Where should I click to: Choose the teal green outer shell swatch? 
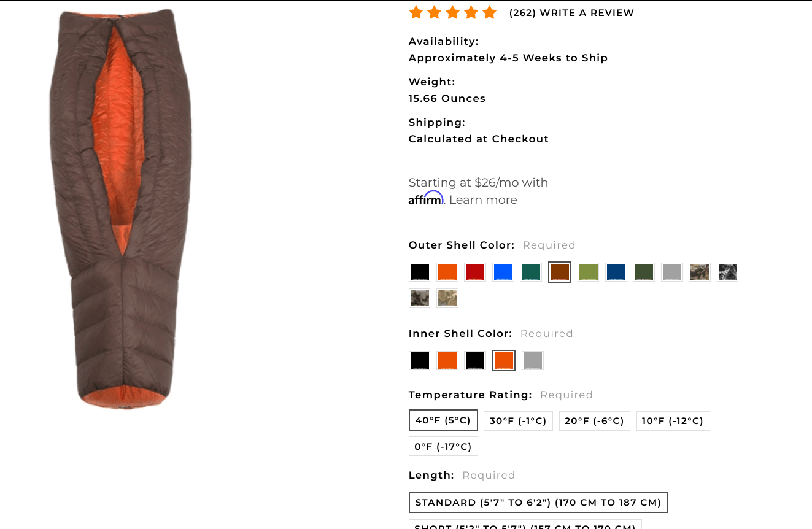point(531,272)
